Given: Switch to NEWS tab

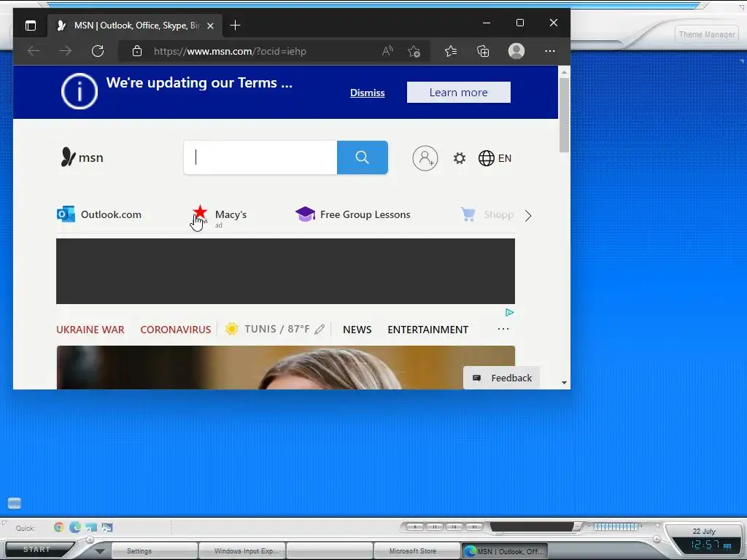Looking at the screenshot, I should (x=357, y=330).
